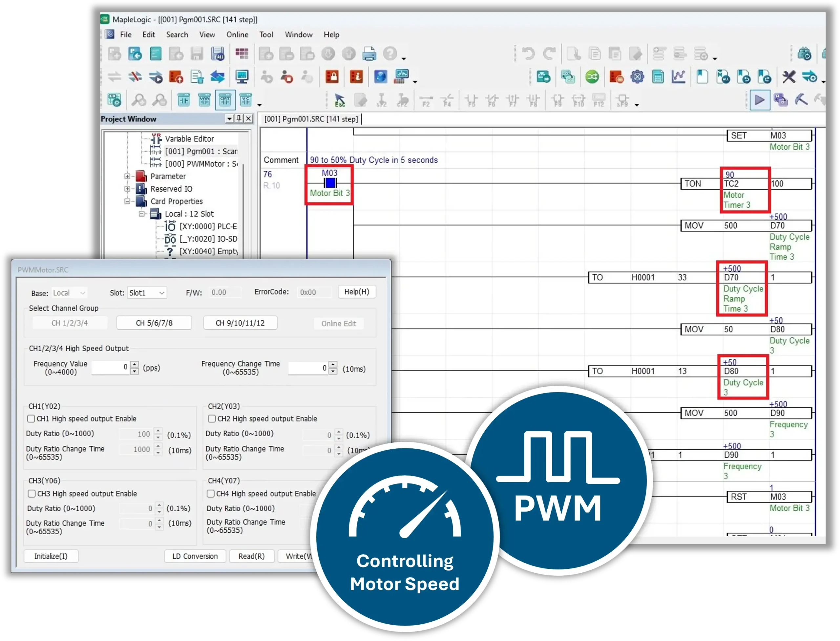Viewport: 840px width, 641px height.
Task: Click the blue globe network icon
Action: pyautogui.click(x=380, y=77)
